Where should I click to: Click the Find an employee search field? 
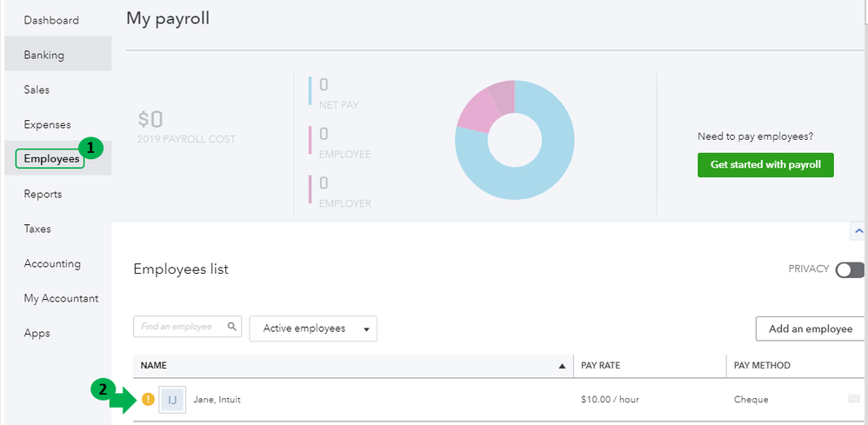click(x=178, y=327)
